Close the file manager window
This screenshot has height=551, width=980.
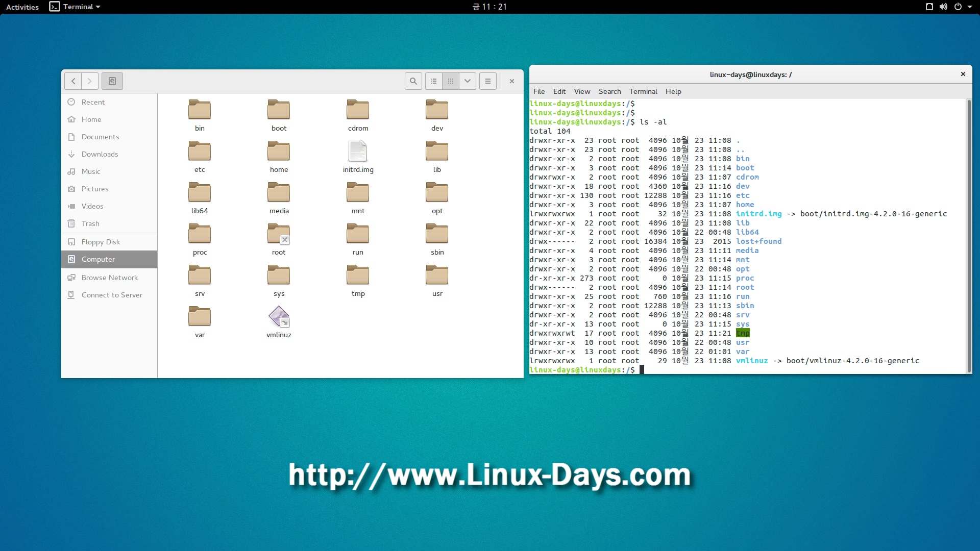point(512,81)
